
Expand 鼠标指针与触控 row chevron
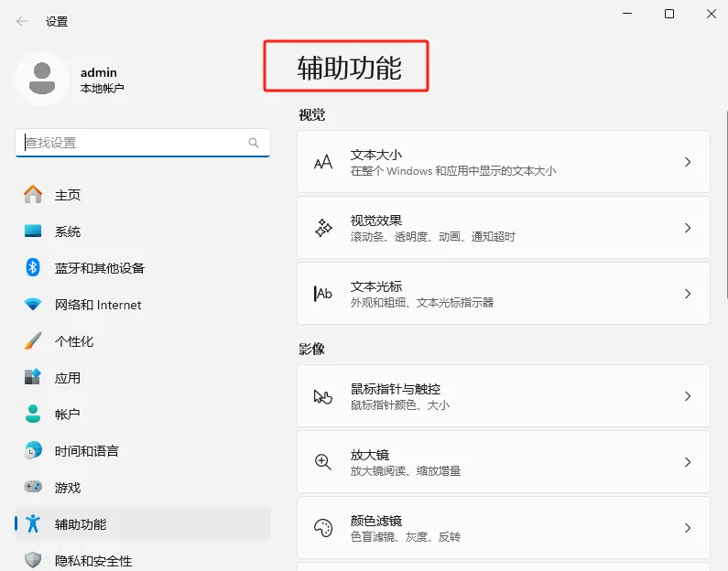click(x=688, y=396)
